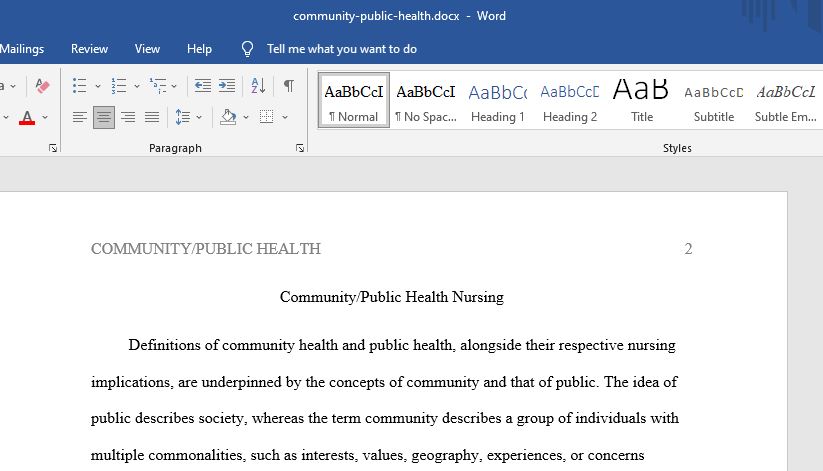The image size is (823, 471).
Task: Apply multilevel list formatting
Action: (157, 86)
